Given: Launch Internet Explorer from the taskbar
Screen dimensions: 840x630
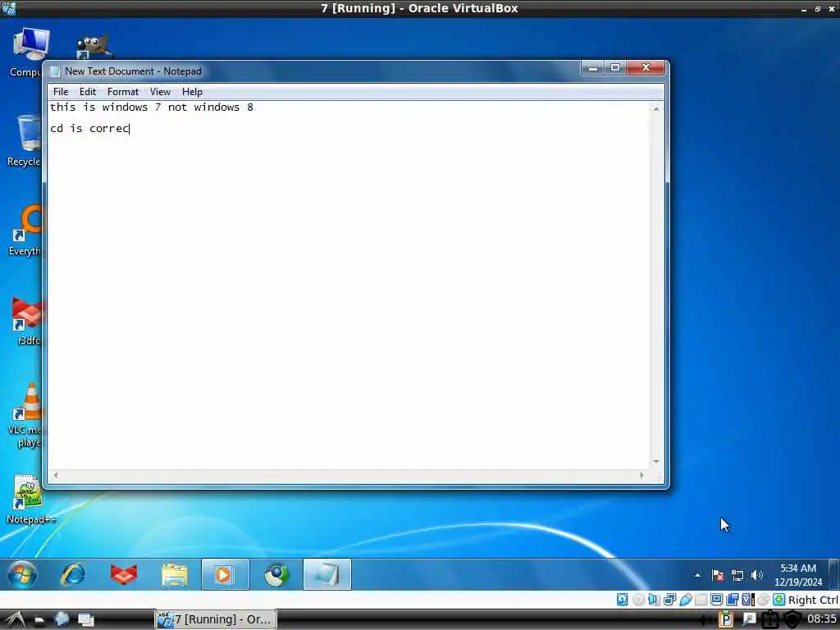Looking at the screenshot, I should coord(73,574).
